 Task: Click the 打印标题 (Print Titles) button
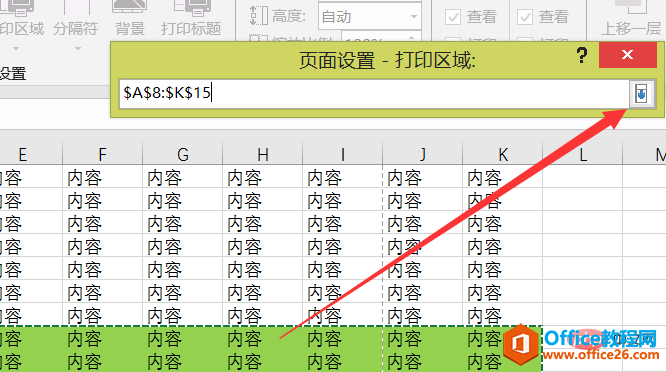click(x=191, y=19)
